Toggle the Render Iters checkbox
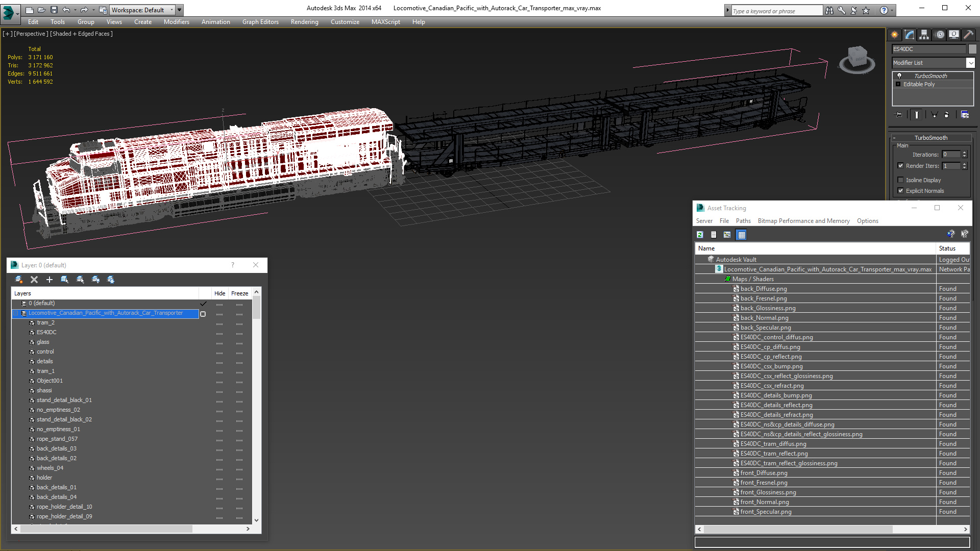980x551 pixels. coord(900,166)
